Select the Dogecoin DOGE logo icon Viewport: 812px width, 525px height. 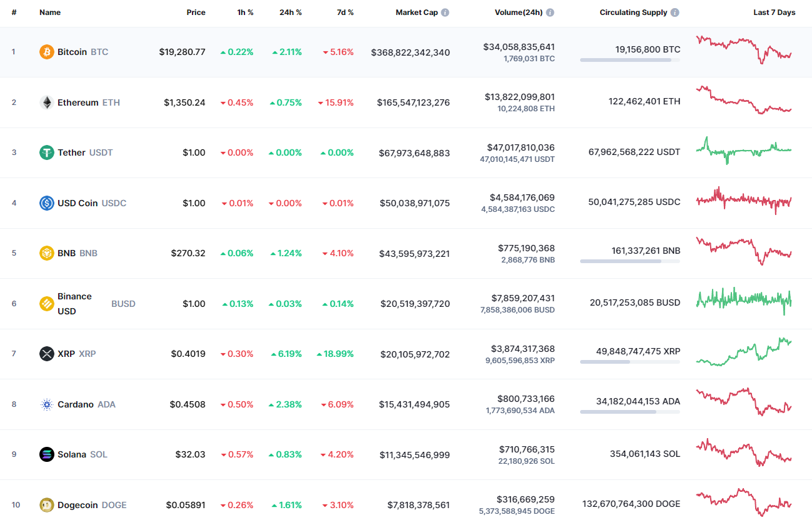click(46, 504)
